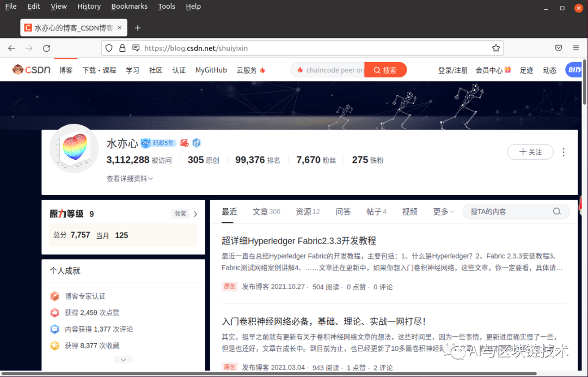This screenshot has width=588, height=377.
Task: Click the 博客专家认证 flame icon
Action: (54, 296)
